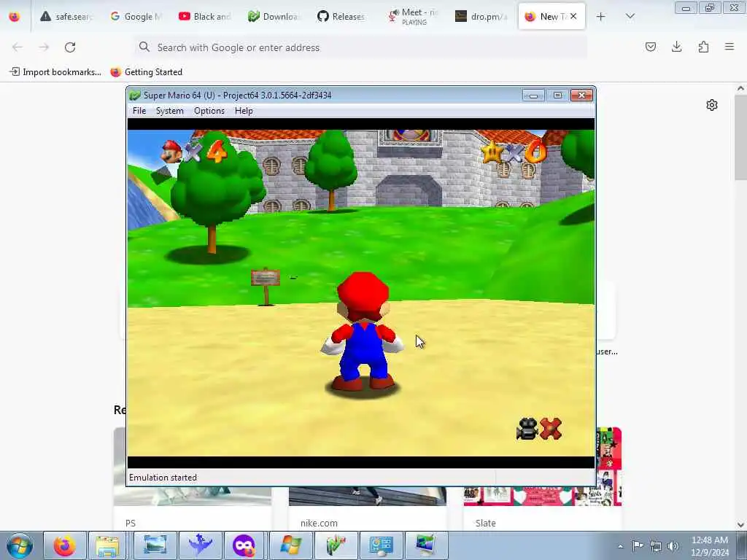Viewport: 747px width, 560px height.
Task: Click the Firefox page scrollbar up arrow
Action: [741, 88]
